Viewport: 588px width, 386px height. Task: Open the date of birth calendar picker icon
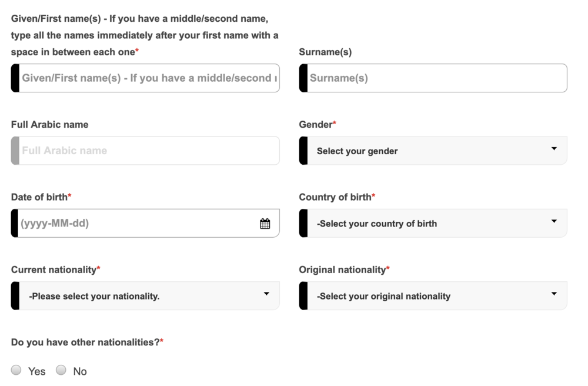click(265, 224)
